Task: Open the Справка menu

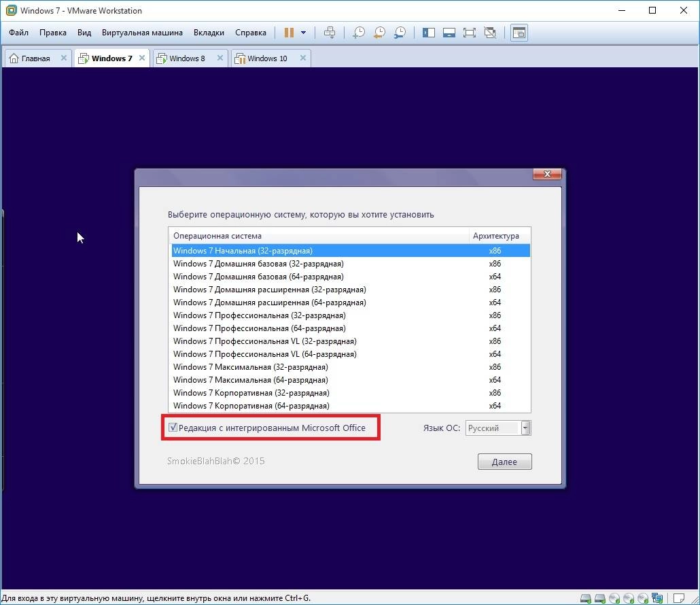Action: (251, 33)
